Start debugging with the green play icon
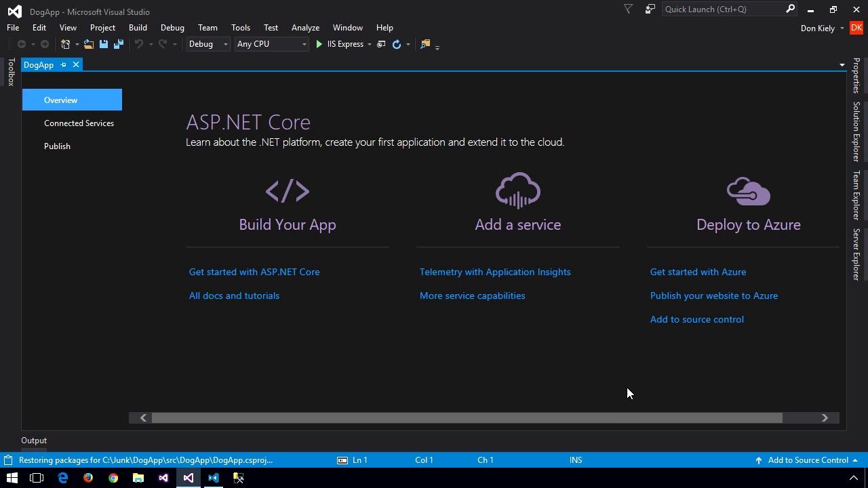The image size is (868, 488). click(x=319, y=44)
